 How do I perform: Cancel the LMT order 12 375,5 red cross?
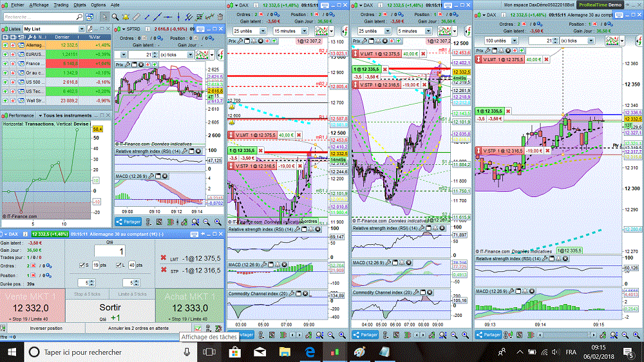[164, 258]
